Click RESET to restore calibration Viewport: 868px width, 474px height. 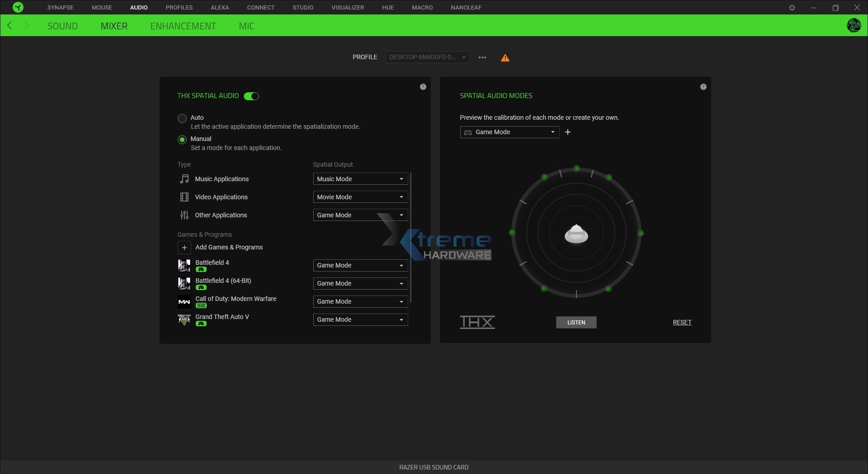pos(682,322)
